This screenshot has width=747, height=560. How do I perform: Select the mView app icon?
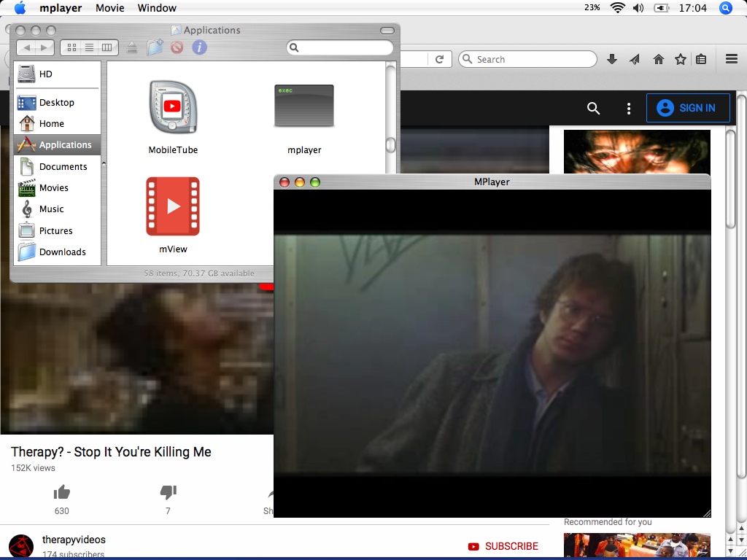[172, 206]
